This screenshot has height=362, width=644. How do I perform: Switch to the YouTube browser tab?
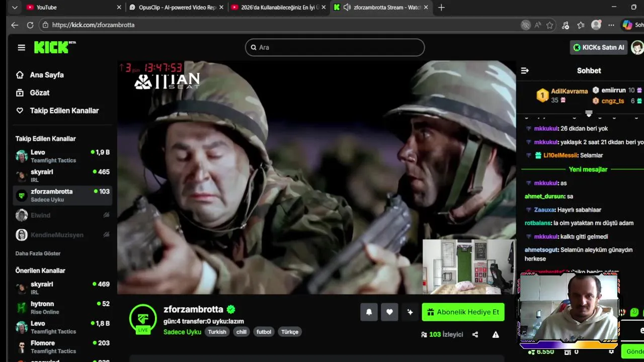[73, 7]
